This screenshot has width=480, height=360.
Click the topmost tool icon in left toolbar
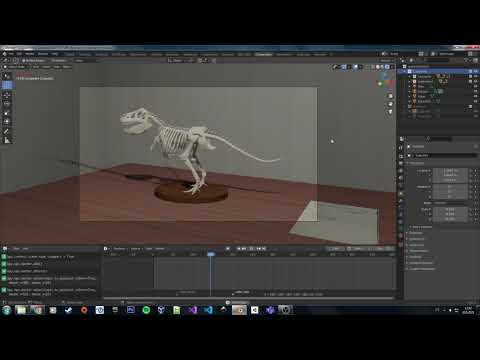[x=7, y=76]
